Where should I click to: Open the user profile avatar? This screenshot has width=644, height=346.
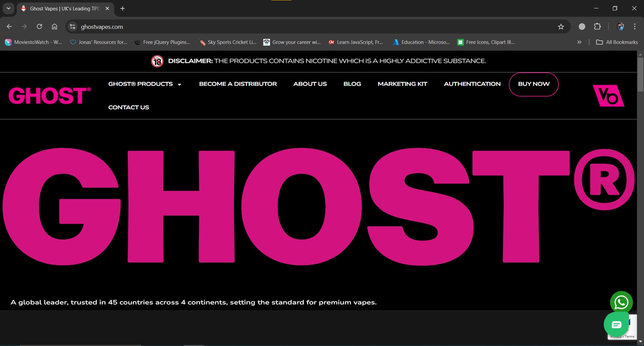pyautogui.click(x=620, y=27)
